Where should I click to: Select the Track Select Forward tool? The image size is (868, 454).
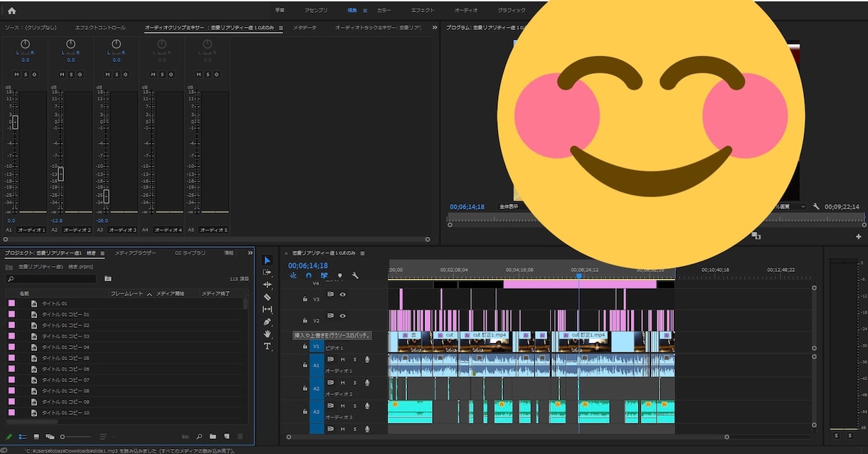coord(268,273)
